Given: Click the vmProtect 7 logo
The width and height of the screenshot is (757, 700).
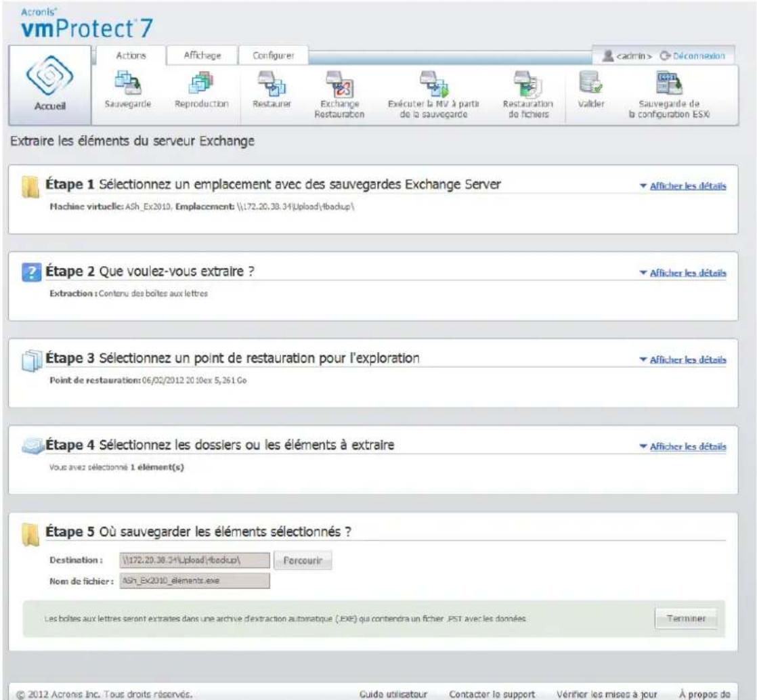Looking at the screenshot, I should coord(87,23).
